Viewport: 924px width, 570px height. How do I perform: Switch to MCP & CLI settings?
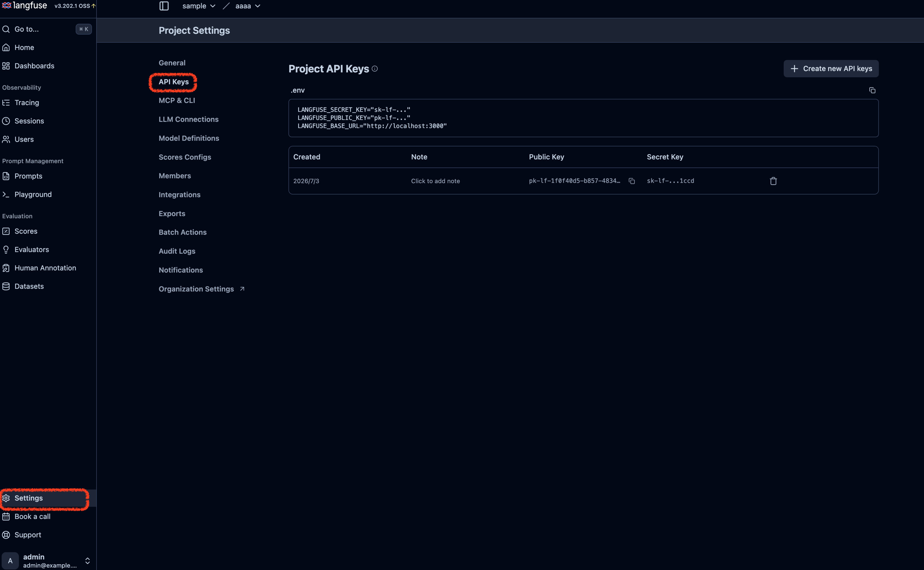click(x=177, y=101)
